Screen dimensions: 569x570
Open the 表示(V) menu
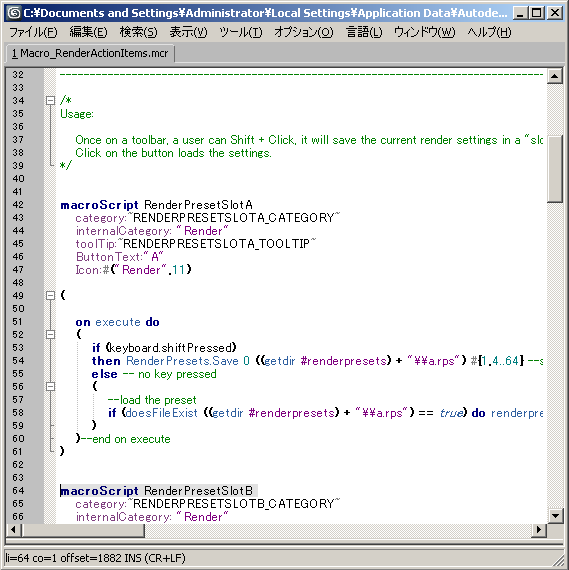coord(188,32)
